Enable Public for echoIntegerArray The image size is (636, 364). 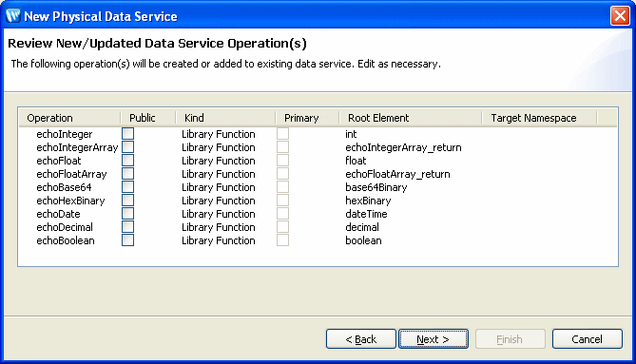pos(127,147)
